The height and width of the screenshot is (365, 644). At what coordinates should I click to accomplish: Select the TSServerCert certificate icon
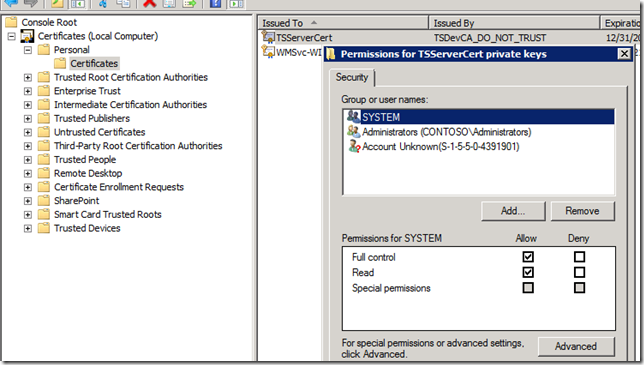pos(268,37)
